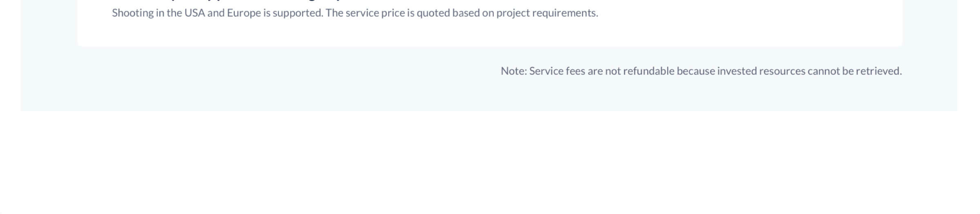Click the 'service price is quoted' sentence
This screenshot has width=980, height=214.
(x=462, y=13)
